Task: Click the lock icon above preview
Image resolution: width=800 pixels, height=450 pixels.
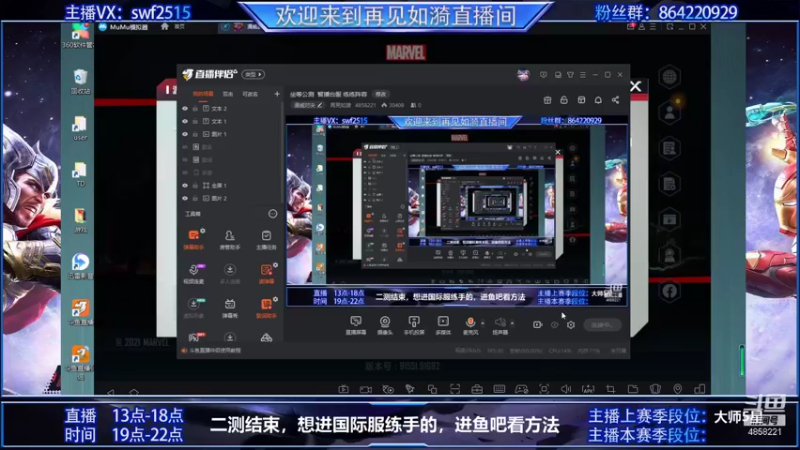Action: coord(564,100)
